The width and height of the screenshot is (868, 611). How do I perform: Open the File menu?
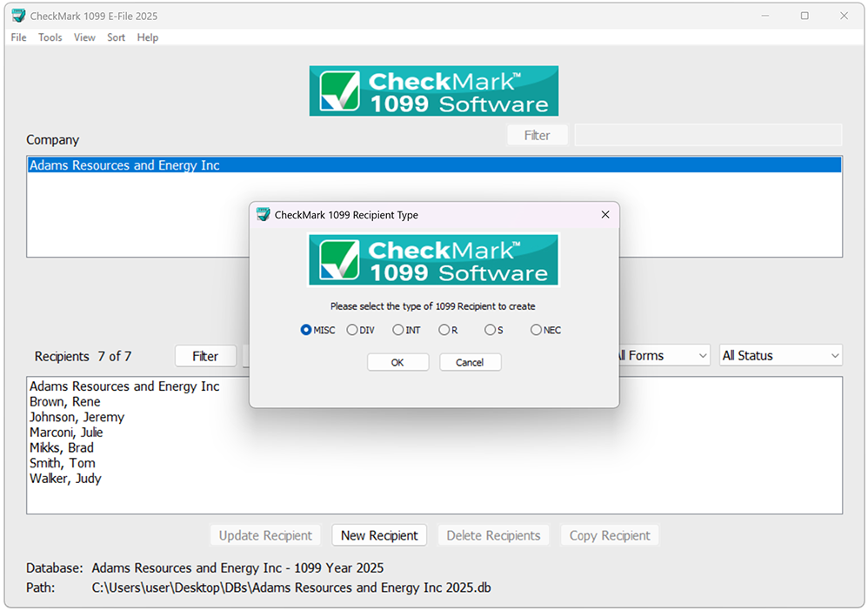coord(18,37)
